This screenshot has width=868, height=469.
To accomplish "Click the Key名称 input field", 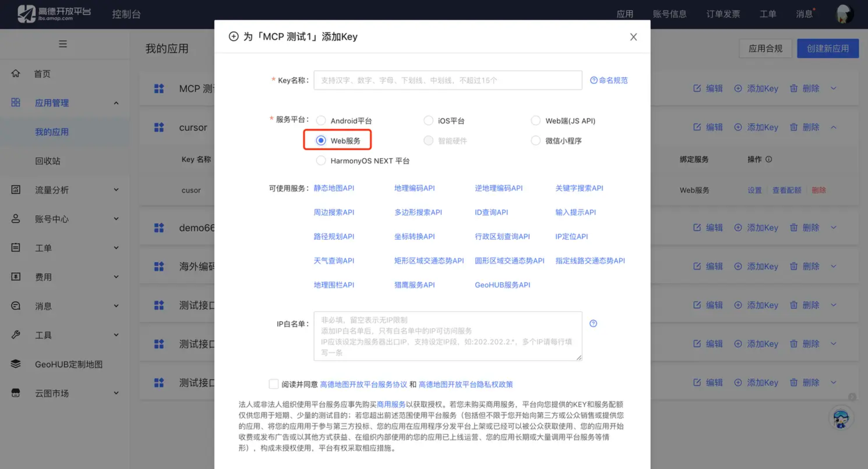I will 448,80.
